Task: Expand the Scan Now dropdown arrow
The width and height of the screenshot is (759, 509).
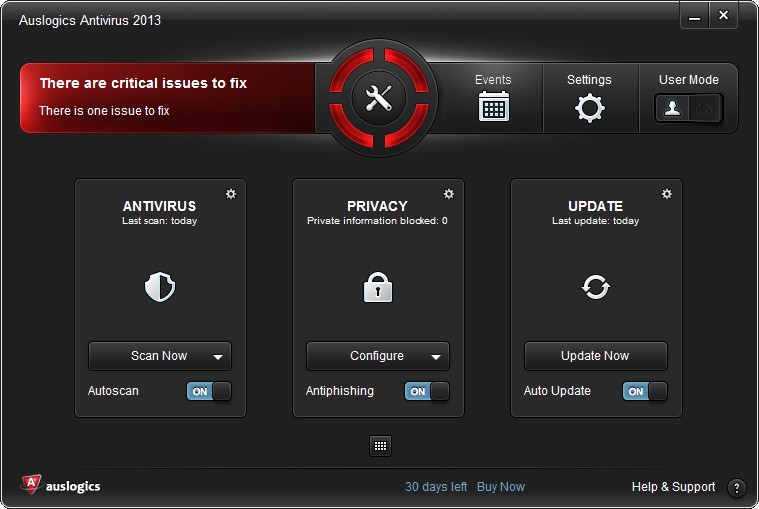Action: pyautogui.click(x=218, y=357)
